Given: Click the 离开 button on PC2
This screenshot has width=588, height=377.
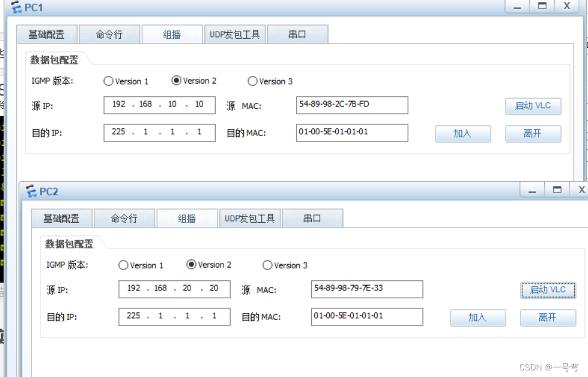Looking at the screenshot, I should click(547, 317).
